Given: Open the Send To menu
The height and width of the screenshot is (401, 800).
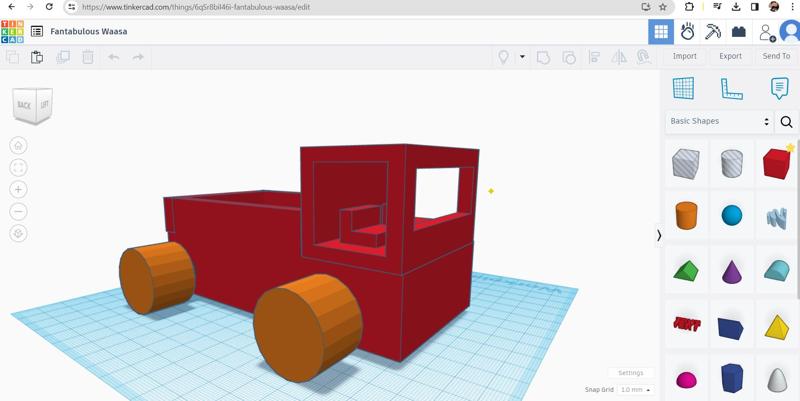Looking at the screenshot, I should [x=776, y=56].
